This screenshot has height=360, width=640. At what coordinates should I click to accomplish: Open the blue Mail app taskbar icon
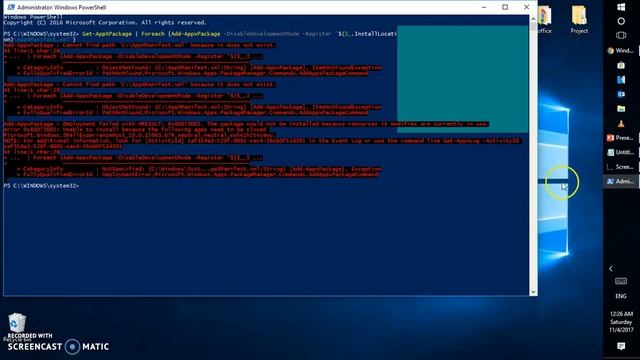pyautogui.click(x=621, y=80)
